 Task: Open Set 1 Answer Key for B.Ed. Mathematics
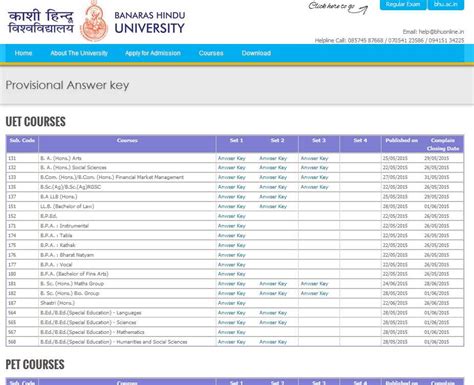pos(232,332)
